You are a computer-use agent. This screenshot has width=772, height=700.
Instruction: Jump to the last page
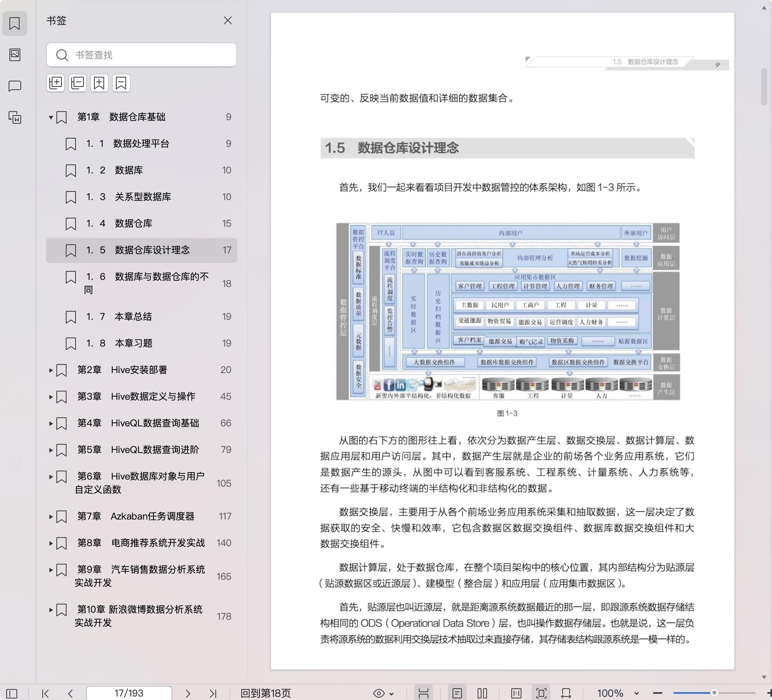tap(213, 693)
